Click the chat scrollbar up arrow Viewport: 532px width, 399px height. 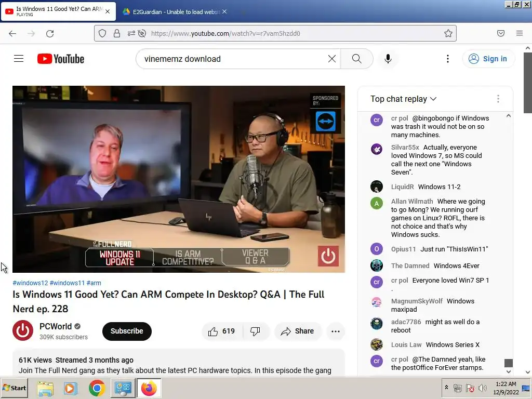[x=508, y=116]
